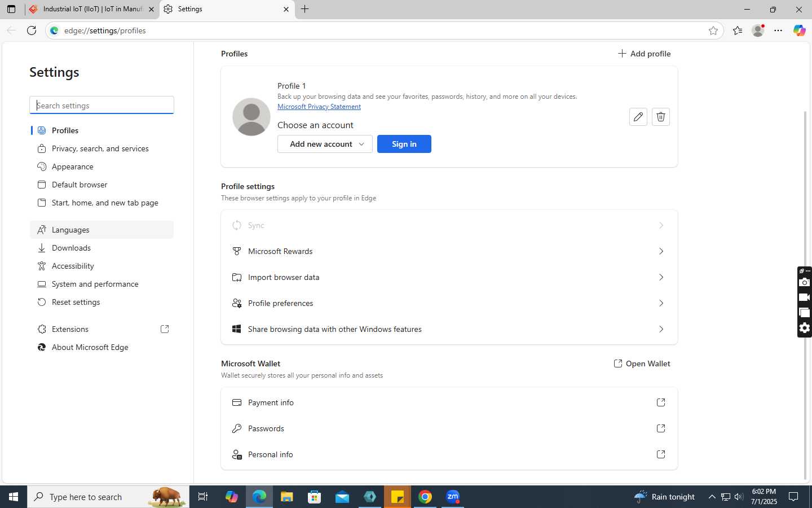Open Passwords wallet row
The height and width of the screenshot is (508, 812).
[x=449, y=428]
